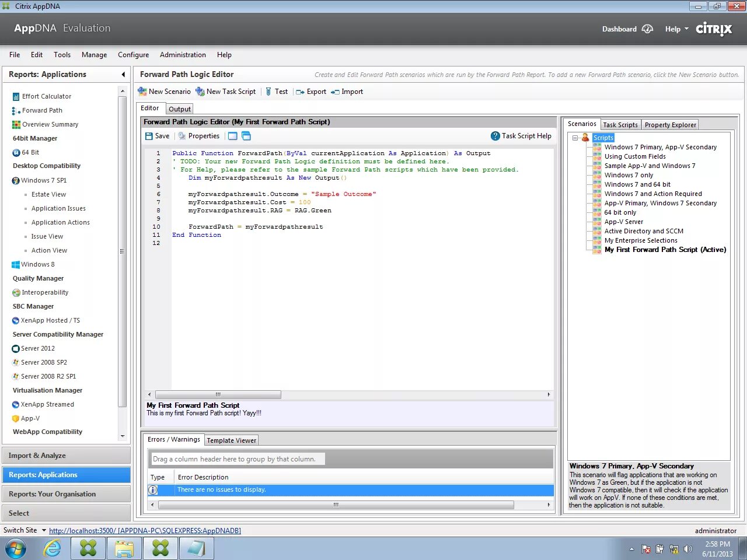Click the taskbar volume icon
Screen dimensions: 747x560
[x=688, y=549]
